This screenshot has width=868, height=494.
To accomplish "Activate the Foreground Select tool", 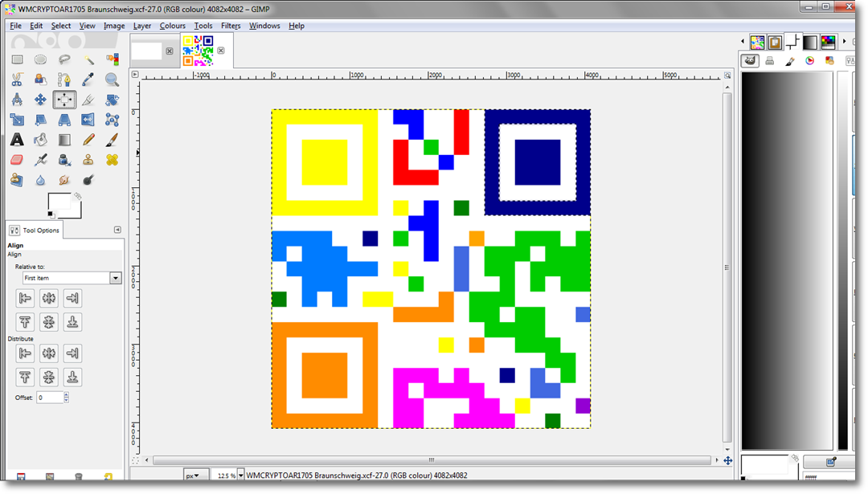I will coord(40,80).
